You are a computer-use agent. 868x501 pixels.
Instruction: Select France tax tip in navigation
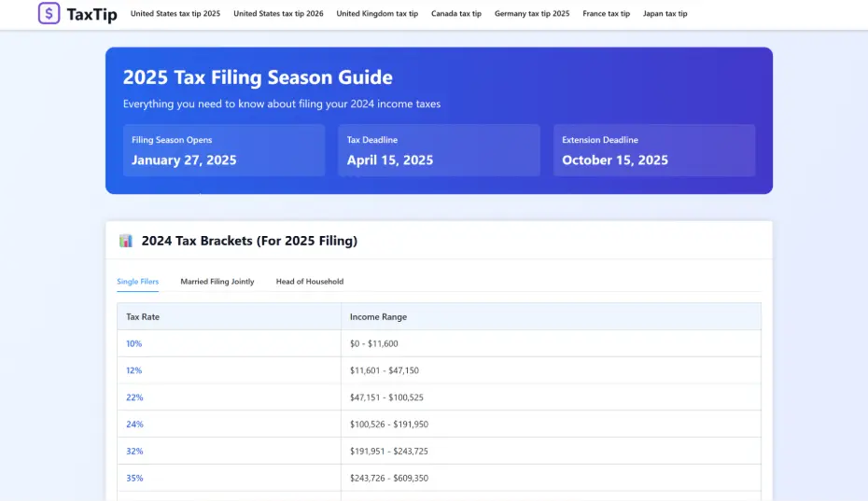[x=606, y=14]
